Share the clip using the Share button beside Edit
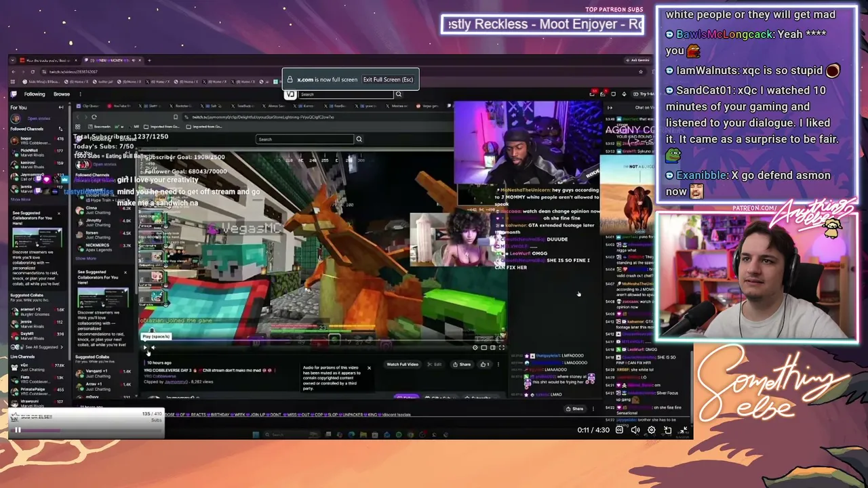This screenshot has width=868, height=488. point(462,364)
